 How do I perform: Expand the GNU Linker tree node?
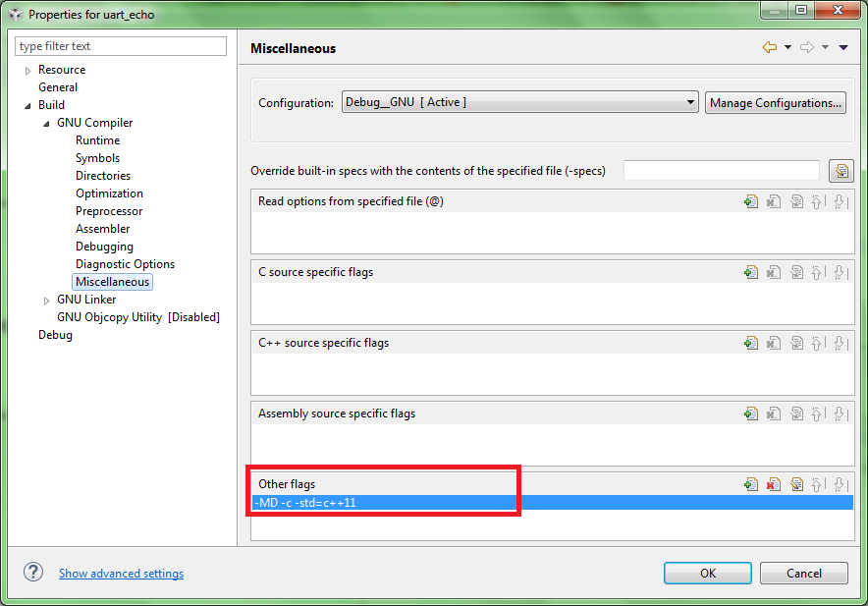tap(46, 301)
